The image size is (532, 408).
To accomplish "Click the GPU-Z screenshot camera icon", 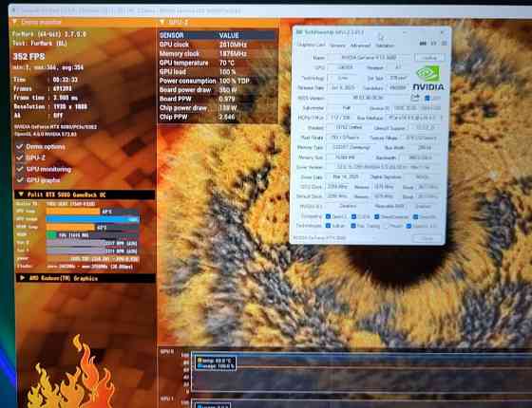I will (x=423, y=44).
